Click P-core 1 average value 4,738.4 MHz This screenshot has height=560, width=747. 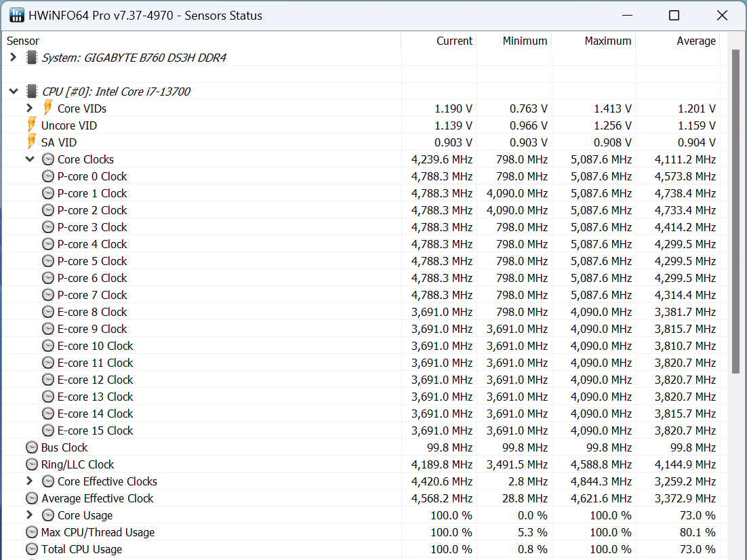685,193
